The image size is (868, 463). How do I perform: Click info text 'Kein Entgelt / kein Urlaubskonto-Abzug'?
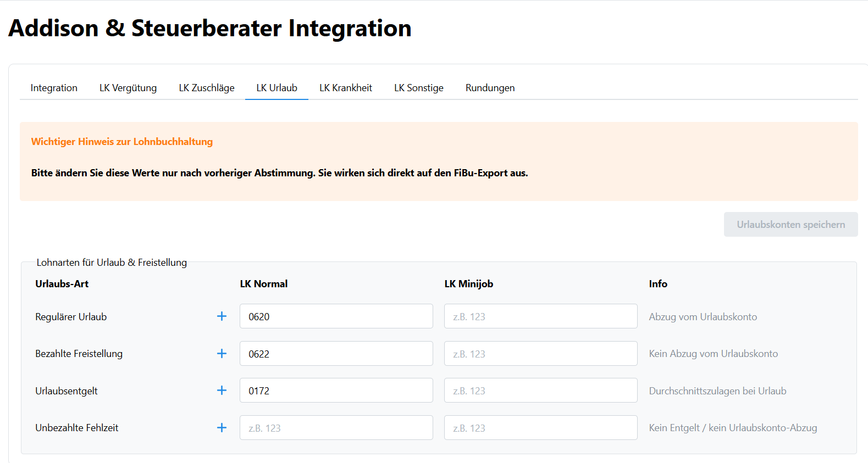point(733,428)
